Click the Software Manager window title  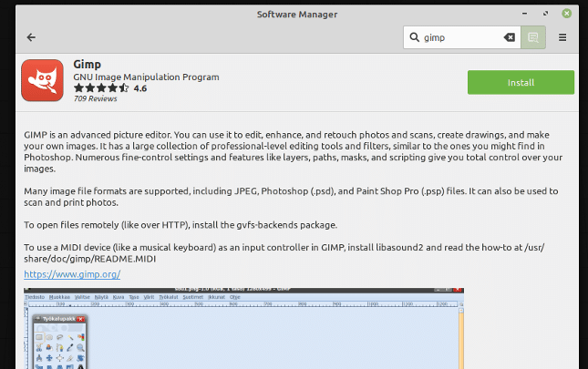click(x=297, y=15)
